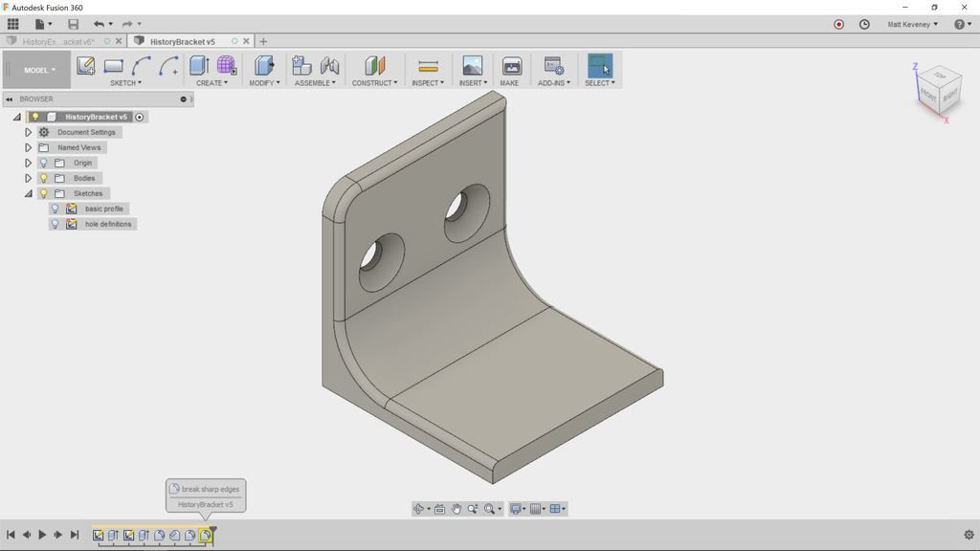
Task: Toggle visibility bulb of Bodies folder
Action: coord(43,178)
